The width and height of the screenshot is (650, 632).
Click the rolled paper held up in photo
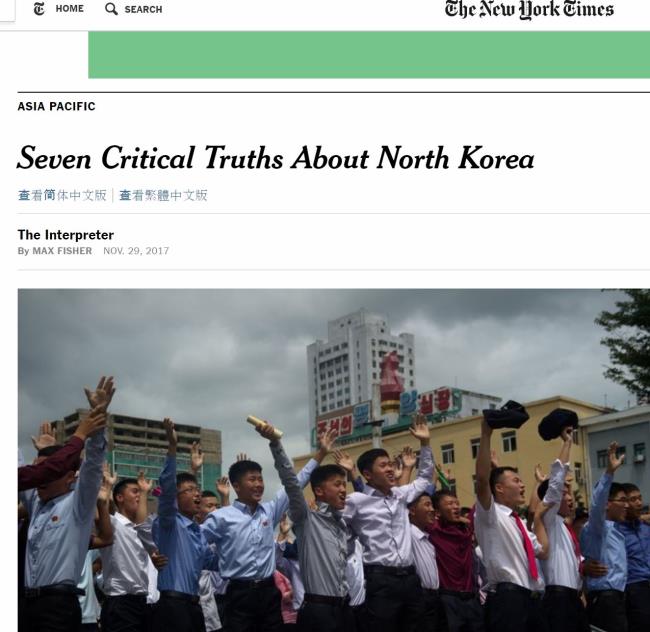pyautogui.click(x=265, y=427)
